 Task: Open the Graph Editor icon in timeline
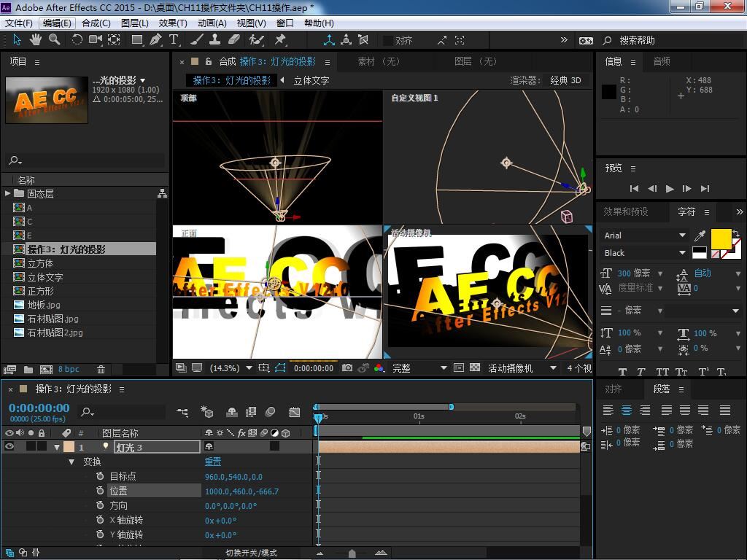pyautogui.click(x=295, y=412)
